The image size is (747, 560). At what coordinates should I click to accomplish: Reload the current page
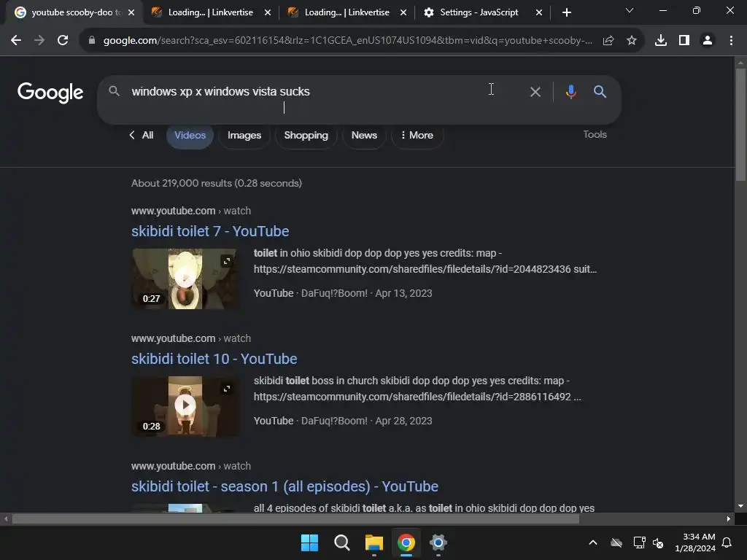point(63,41)
